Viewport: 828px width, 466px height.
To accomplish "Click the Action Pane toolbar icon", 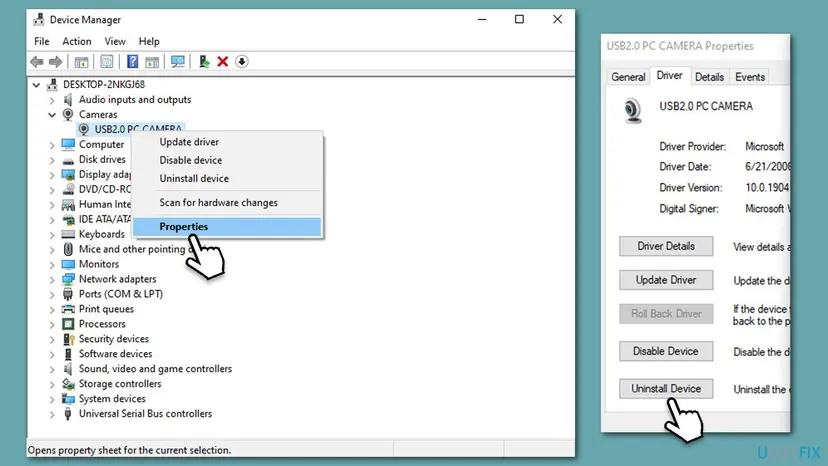I will coord(152,62).
